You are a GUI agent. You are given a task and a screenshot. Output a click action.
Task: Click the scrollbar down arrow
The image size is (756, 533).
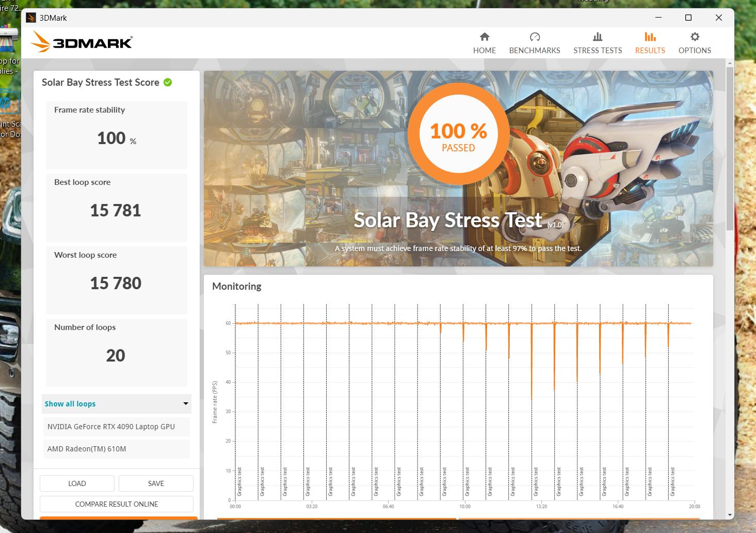[730, 515]
